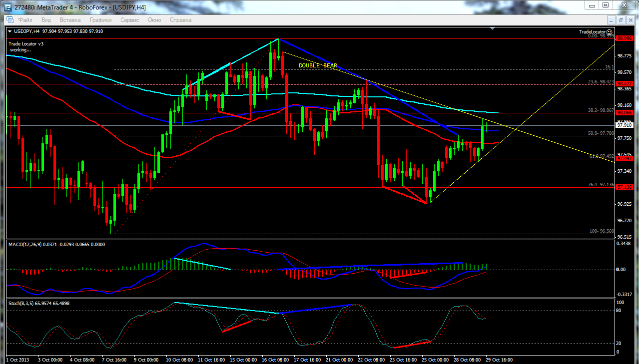
Task: Click the Fibonacci label 76.4- 97.136
Action: [x=601, y=185]
